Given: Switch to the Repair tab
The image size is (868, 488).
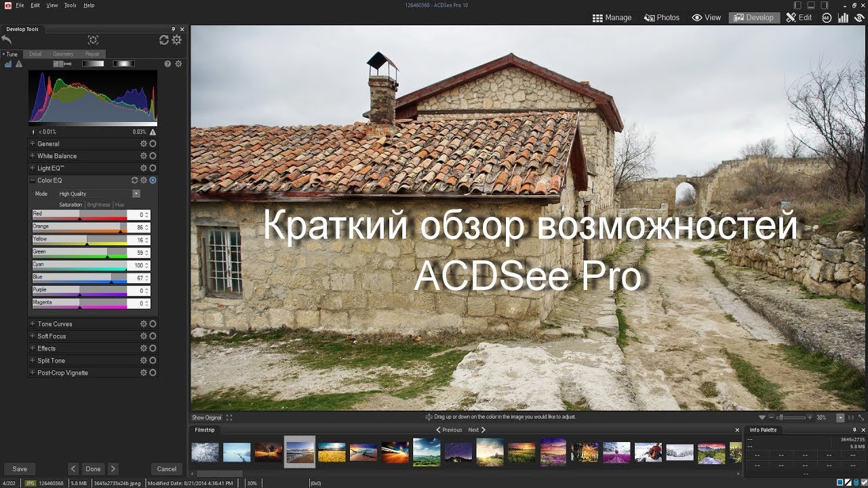Looking at the screenshot, I should click(x=92, y=54).
